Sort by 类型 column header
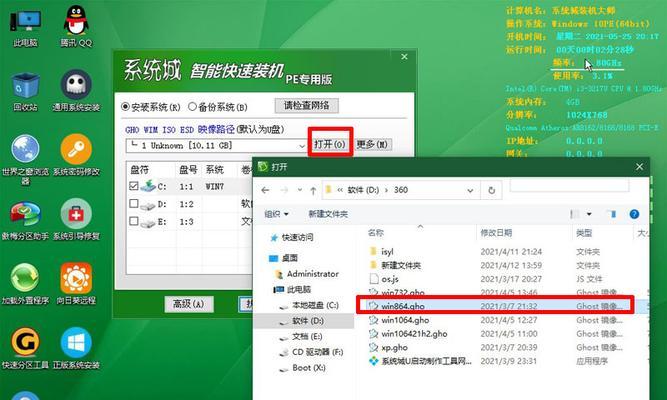The image size is (667, 400). 584,233
